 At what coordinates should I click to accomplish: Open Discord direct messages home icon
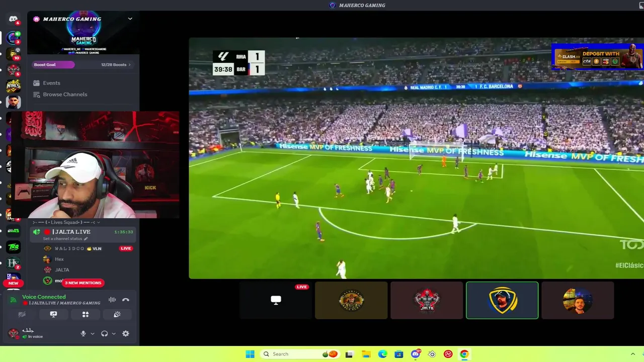14,19
